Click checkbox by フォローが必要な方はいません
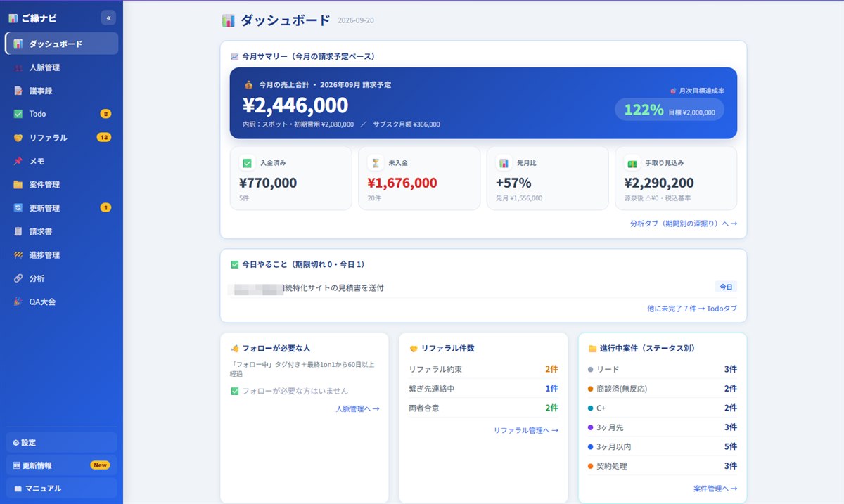This screenshot has width=844, height=504. tap(235, 391)
